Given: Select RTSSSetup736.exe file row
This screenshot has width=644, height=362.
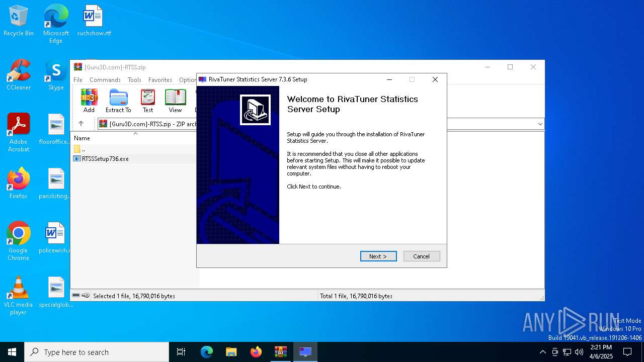Looking at the screenshot, I should (134, 158).
